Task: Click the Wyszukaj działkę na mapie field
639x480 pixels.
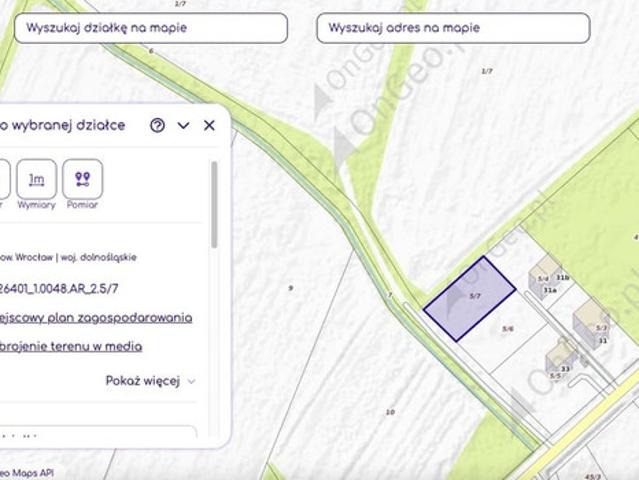Action: click(x=151, y=28)
